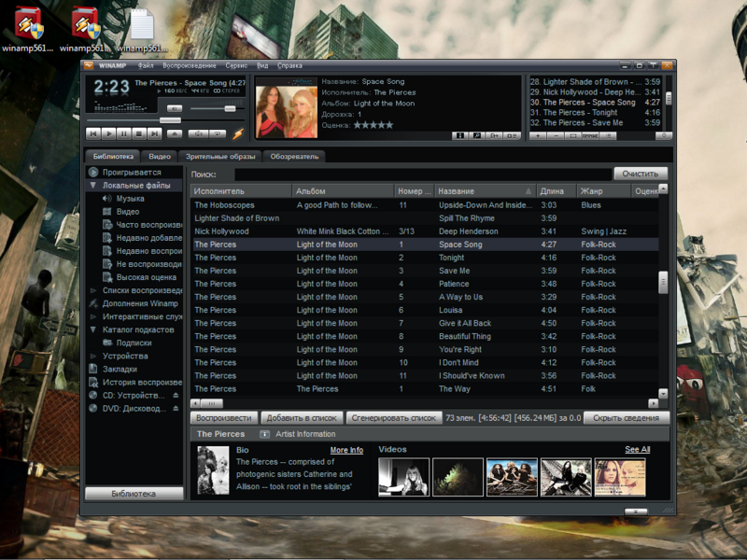Click the Часто воспроизводимые smart view icon
Image resolution: width=747 pixels, height=560 pixels.
pyautogui.click(x=107, y=225)
